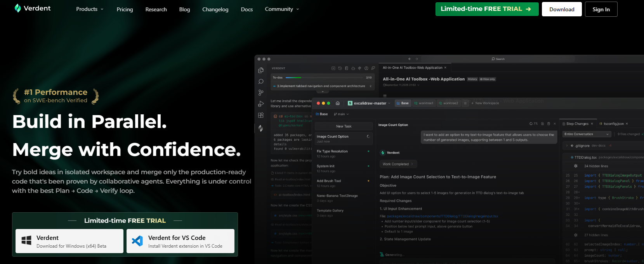Click the 7% context usage indicator
This screenshot has width=644, height=264.
click(534, 124)
